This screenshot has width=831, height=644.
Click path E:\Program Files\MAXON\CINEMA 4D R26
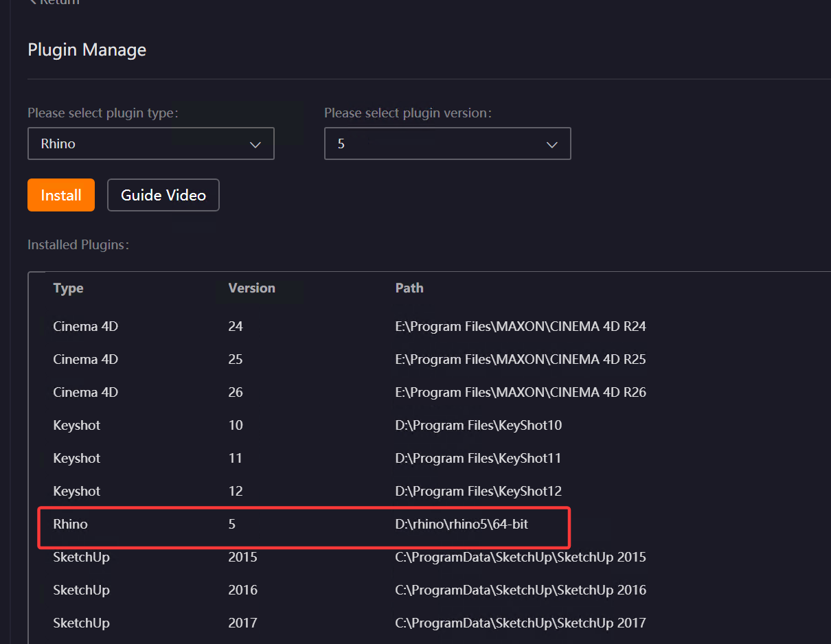(521, 392)
